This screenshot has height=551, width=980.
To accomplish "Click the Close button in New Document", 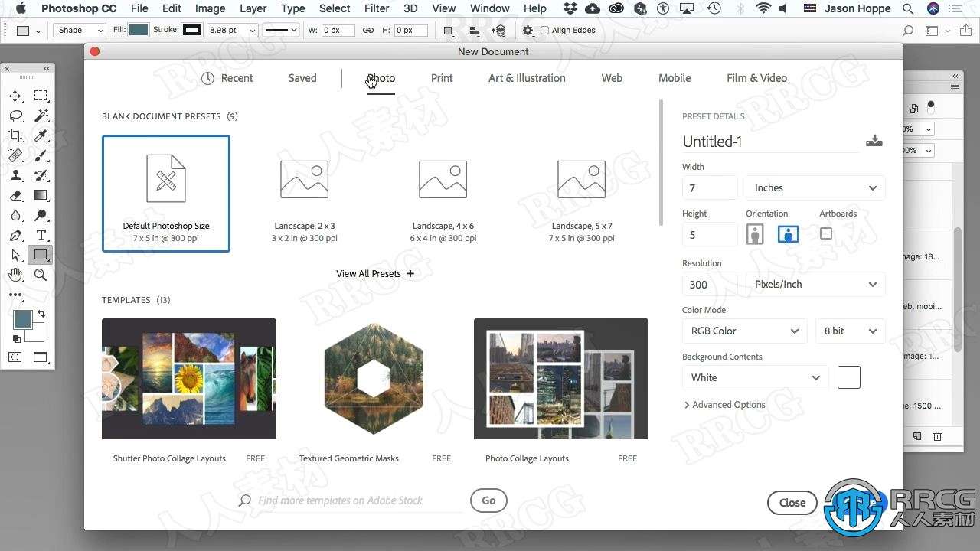I will tap(792, 503).
